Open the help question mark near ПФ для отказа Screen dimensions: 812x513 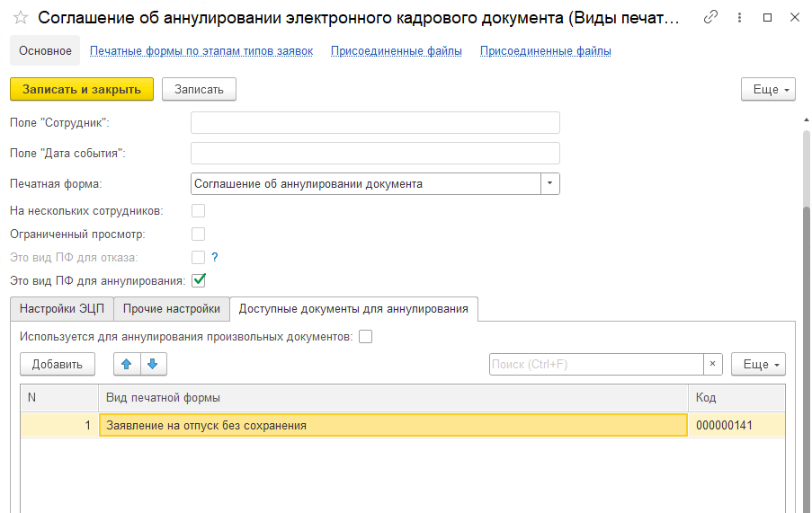point(215,257)
